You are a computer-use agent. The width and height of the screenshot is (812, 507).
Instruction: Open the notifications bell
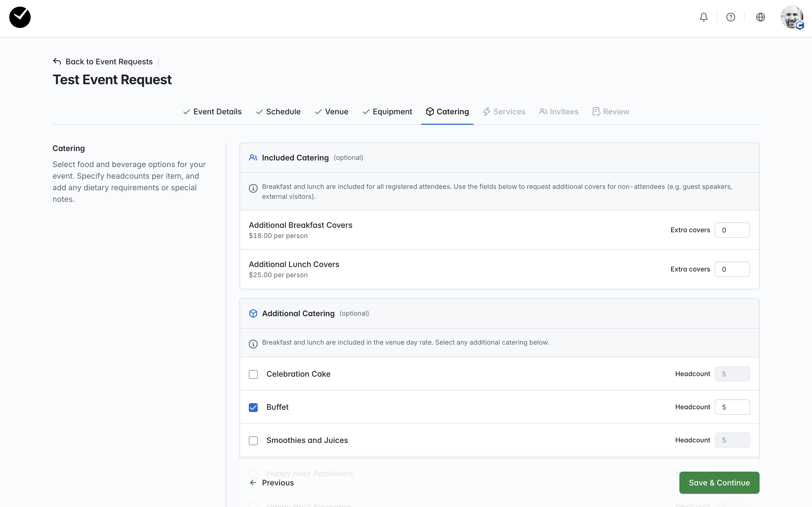[703, 17]
